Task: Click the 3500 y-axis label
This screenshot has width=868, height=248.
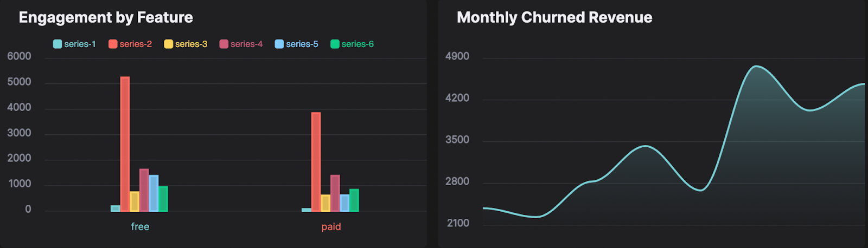Action: [x=457, y=140]
